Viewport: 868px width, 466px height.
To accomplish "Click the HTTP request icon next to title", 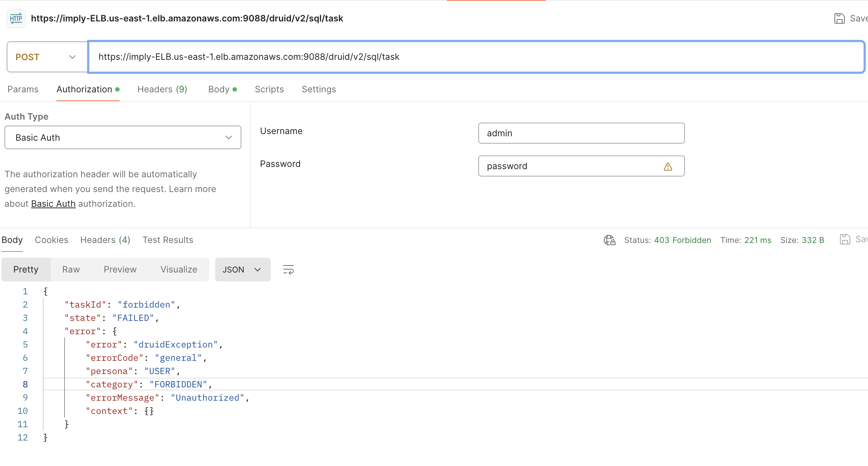I will coord(16,18).
